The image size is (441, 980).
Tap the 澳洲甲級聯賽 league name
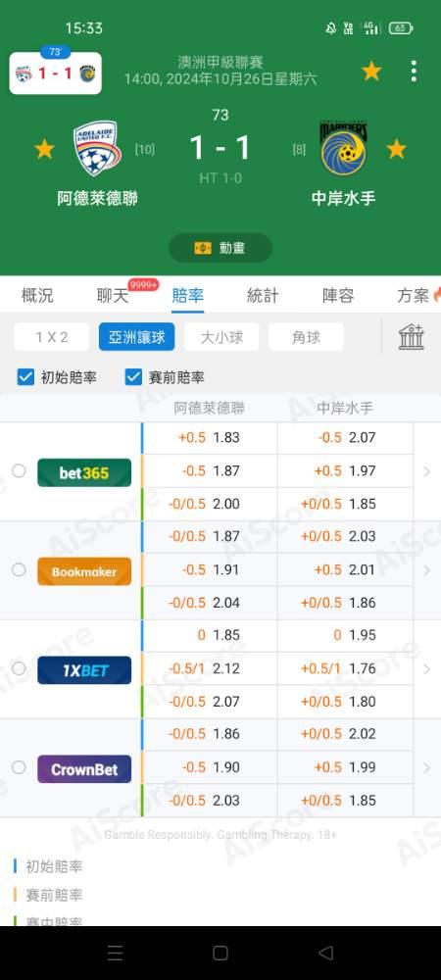(220, 62)
